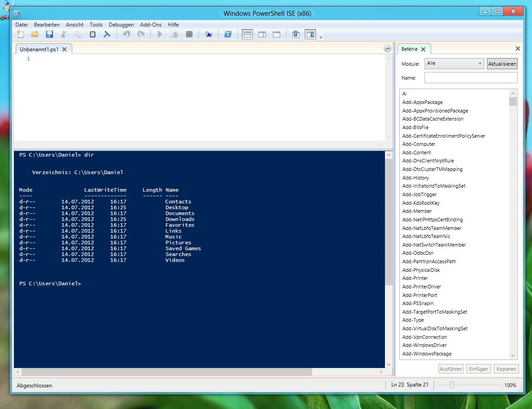Image resolution: width=532 pixels, height=409 pixels.
Task: Select Add-Member command entry
Action: [x=417, y=211]
